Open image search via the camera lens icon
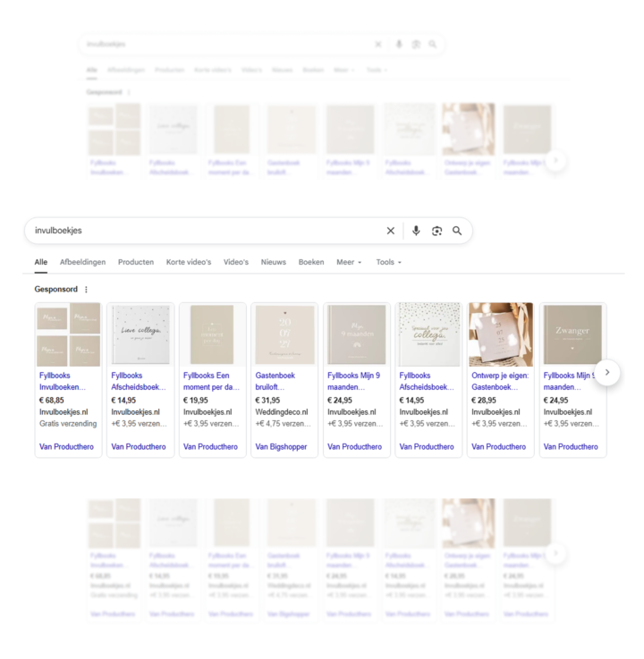This screenshot has width=644, height=659. pyautogui.click(x=436, y=231)
